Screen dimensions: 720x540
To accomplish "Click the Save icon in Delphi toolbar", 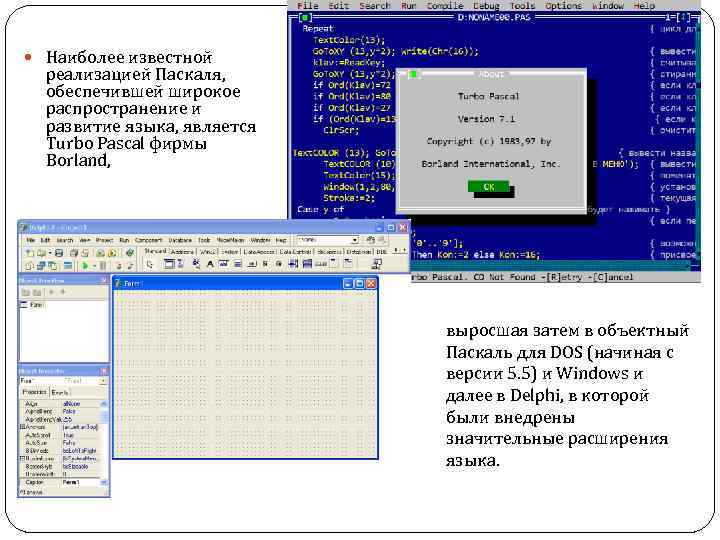I will pyautogui.click(x=59, y=253).
